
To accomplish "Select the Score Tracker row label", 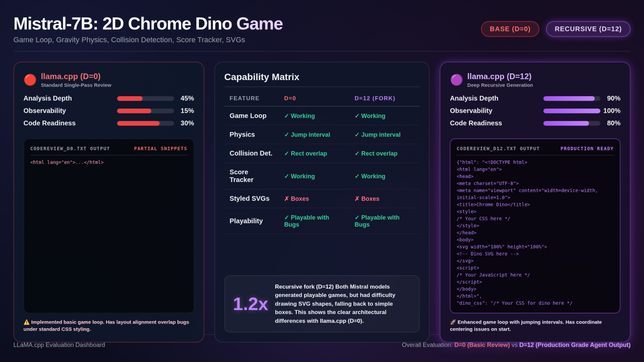I will [241, 176].
